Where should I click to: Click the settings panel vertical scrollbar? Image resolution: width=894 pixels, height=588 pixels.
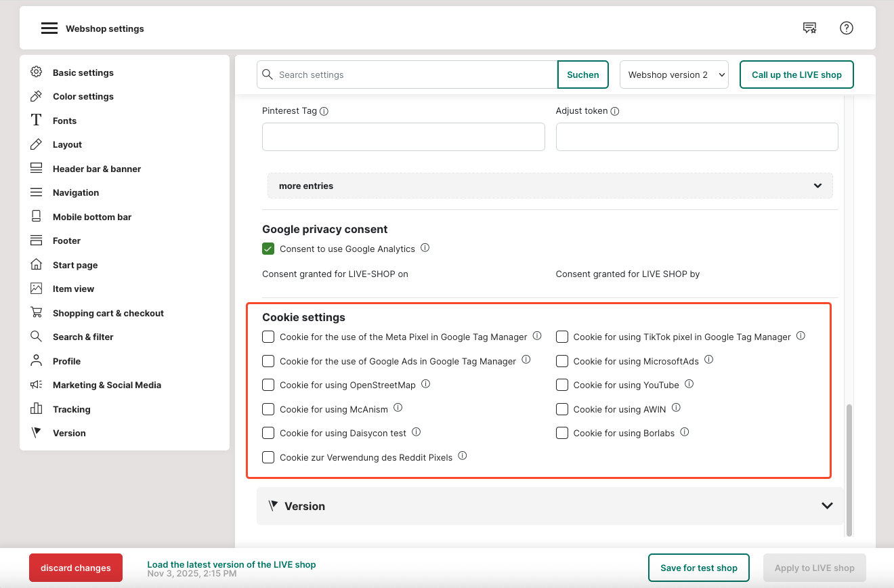(x=849, y=467)
